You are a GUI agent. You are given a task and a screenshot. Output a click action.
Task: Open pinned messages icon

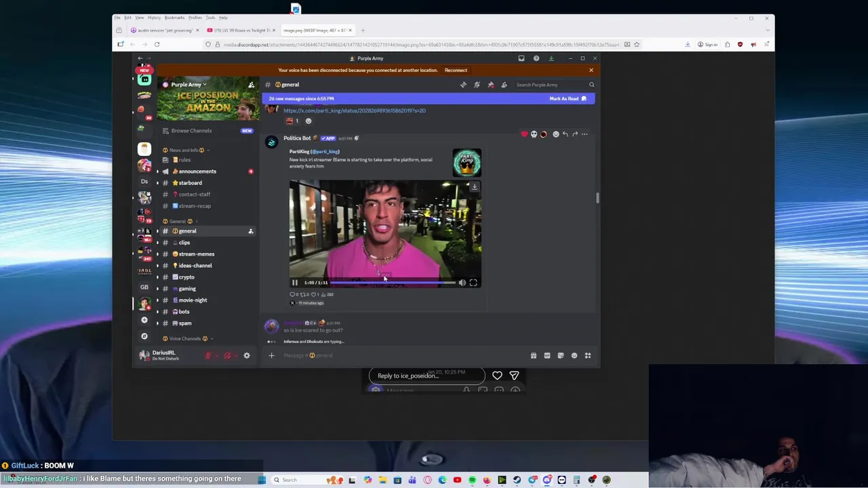490,85
